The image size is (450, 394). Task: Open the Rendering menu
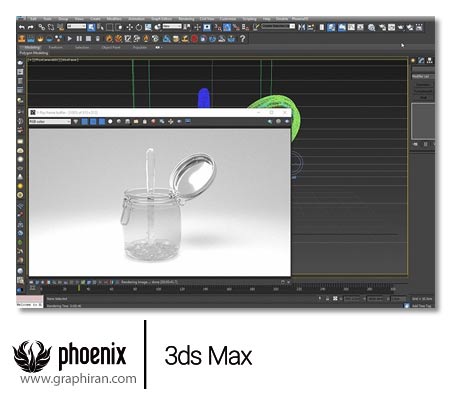pos(186,19)
